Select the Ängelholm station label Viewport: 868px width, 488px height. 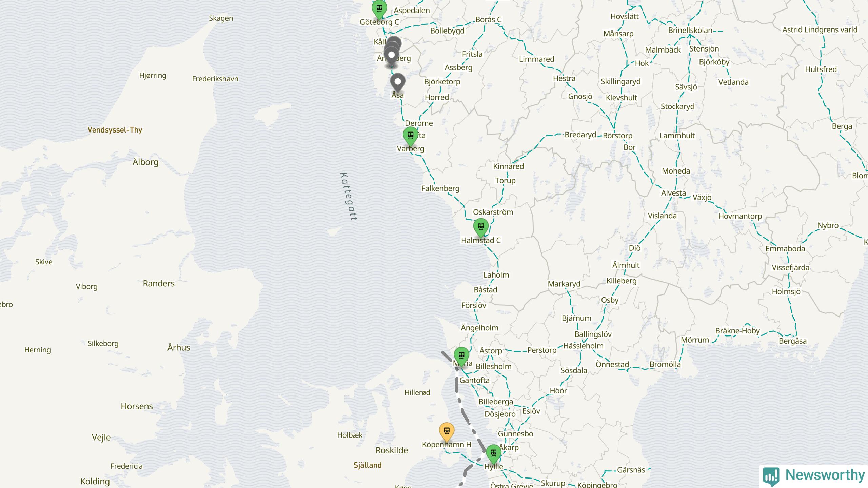click(479, 328)
